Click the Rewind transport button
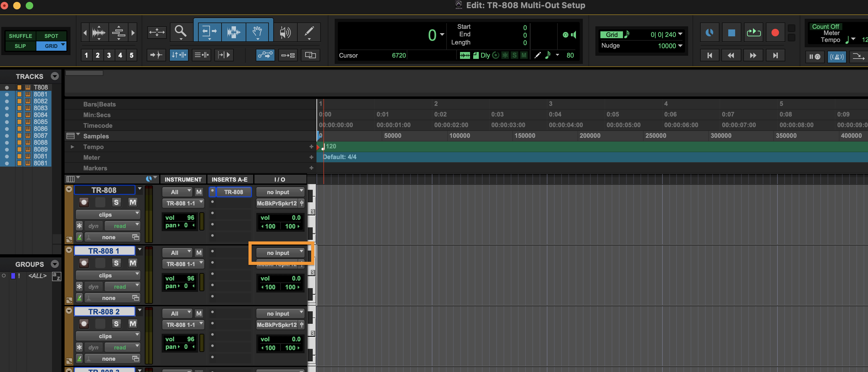 coord(731,55)
